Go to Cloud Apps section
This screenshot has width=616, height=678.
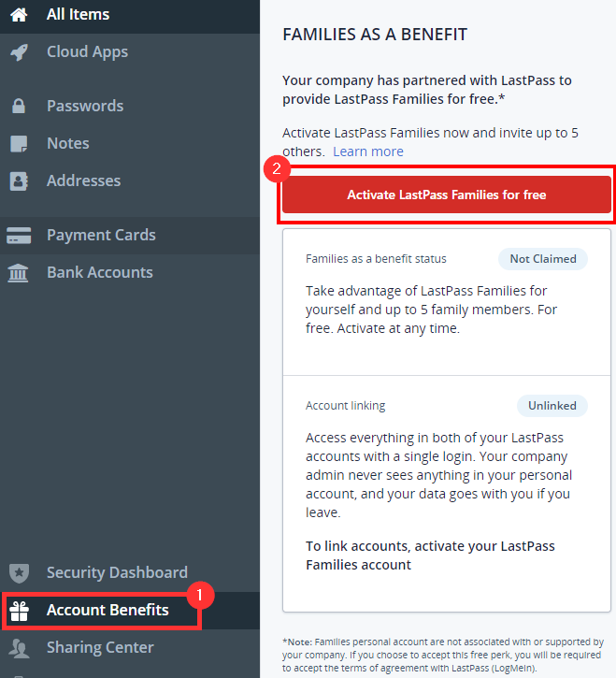click(x=87, y=52)
